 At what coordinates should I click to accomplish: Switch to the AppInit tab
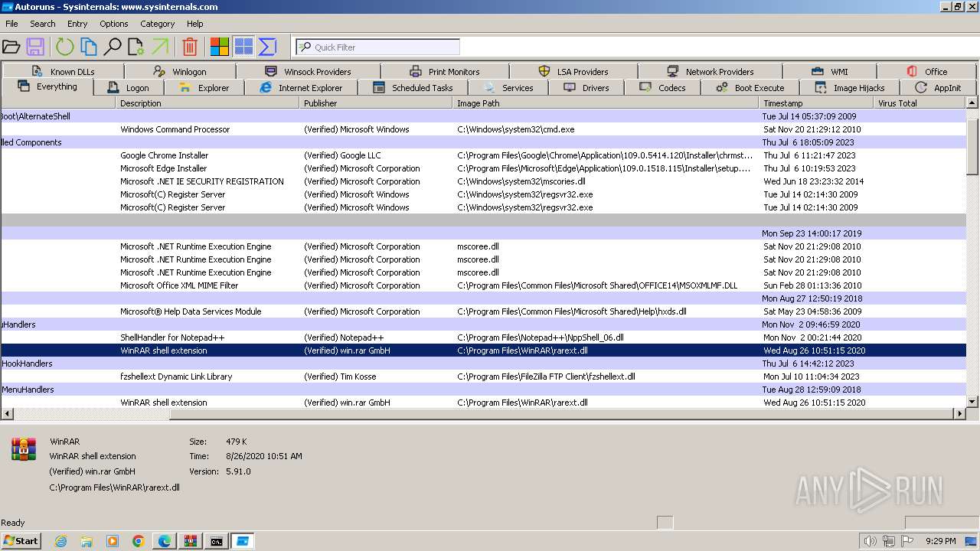pos(938,87)
